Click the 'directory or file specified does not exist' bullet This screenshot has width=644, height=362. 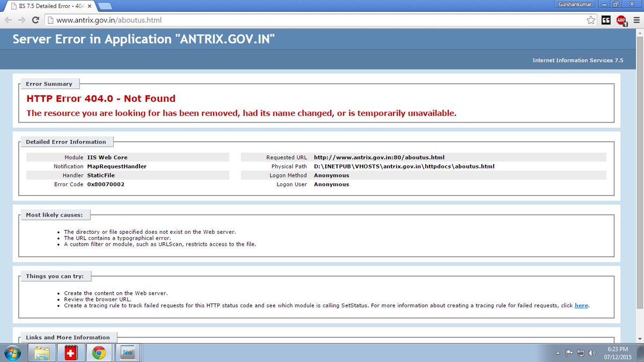(150, 232)
